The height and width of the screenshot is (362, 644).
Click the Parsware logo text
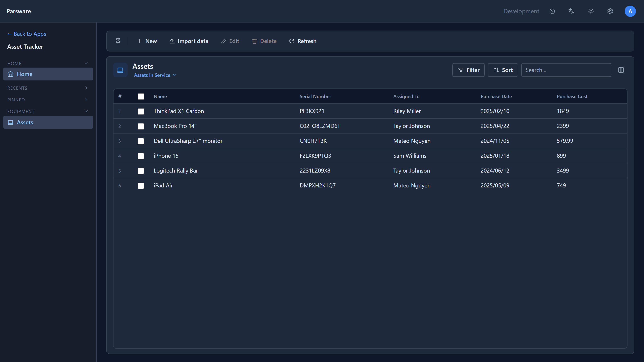coord(19,11)
